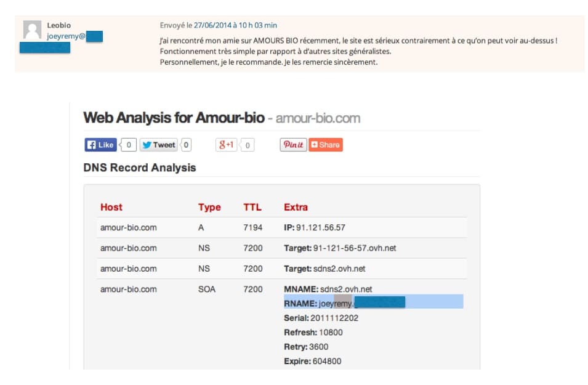Click Leobio's gray avatar image

[x=32, y=30]
